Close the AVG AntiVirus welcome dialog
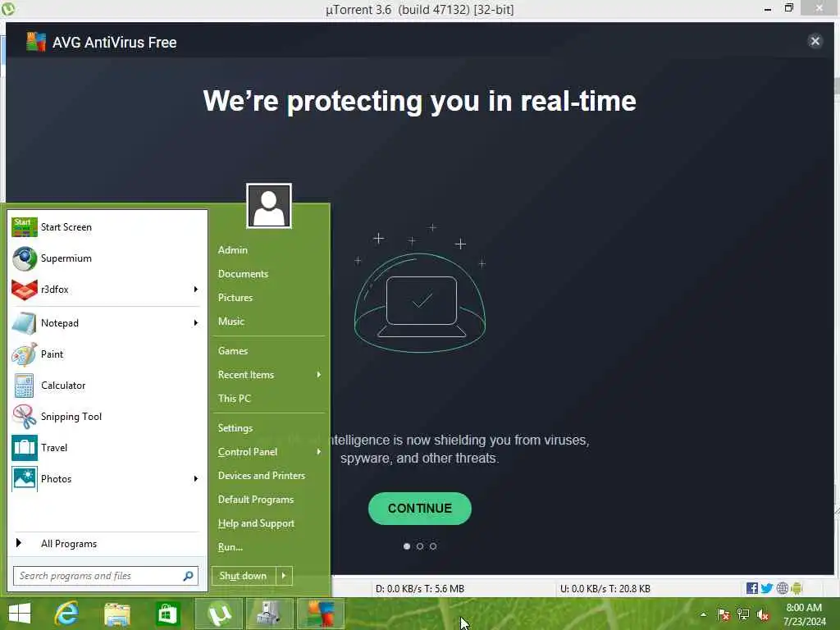Viewport: 840px width, 630px height. click(815, 41)
